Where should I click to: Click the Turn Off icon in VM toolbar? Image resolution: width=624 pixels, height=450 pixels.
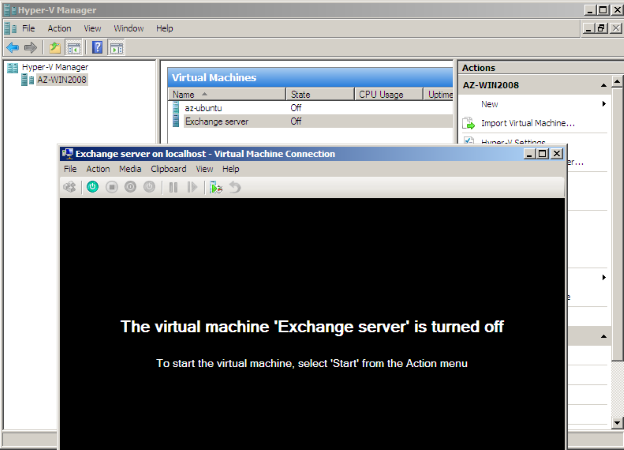coord(112,187)
